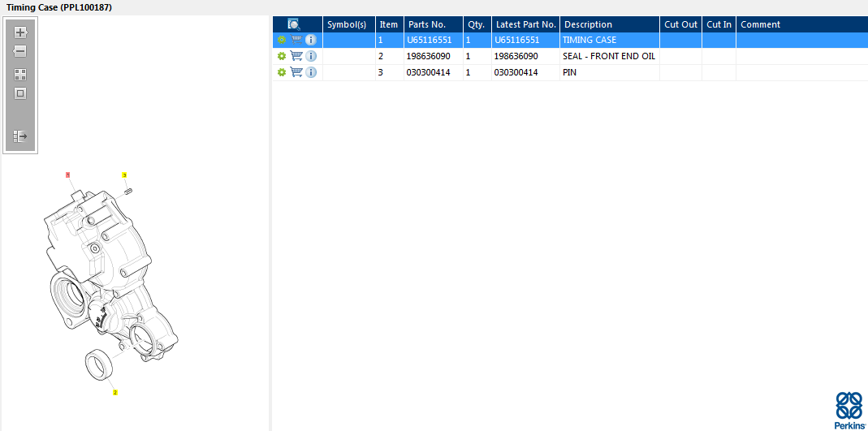Image resolution: width=868 pixels, height=431 pixels.
Task: Select part number 198636090 in Parts No. column
Action: click(x=428, y=57)
